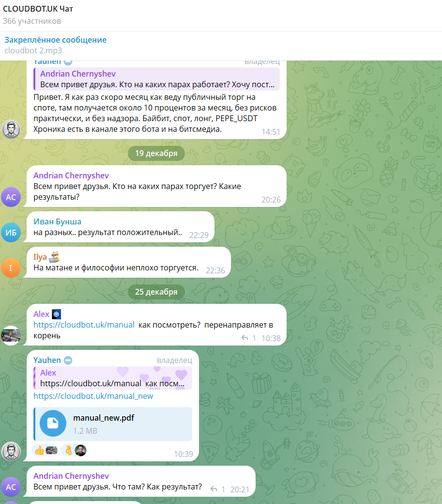Open the https://cloudbot.uk/manual link in Alex's message

pyautogui.click(x=84, y=325)
